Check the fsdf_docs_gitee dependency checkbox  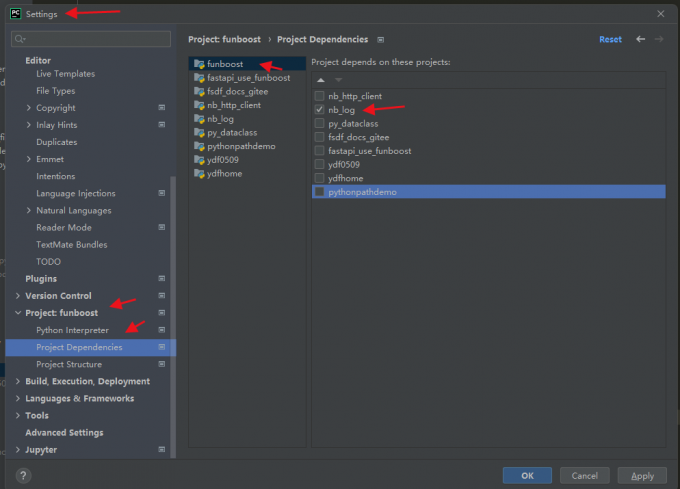pyautogui.click(x=320, y=137)
